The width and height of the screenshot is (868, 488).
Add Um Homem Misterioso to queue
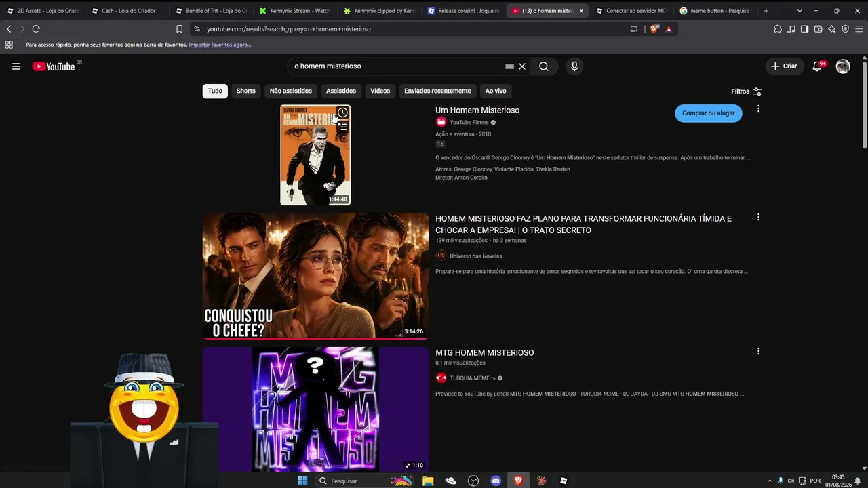342,127
